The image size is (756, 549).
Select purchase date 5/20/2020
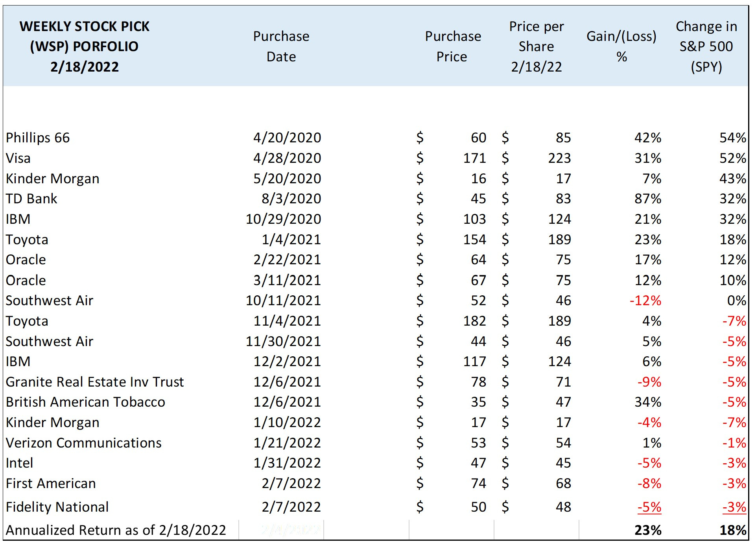click(287, 179)
